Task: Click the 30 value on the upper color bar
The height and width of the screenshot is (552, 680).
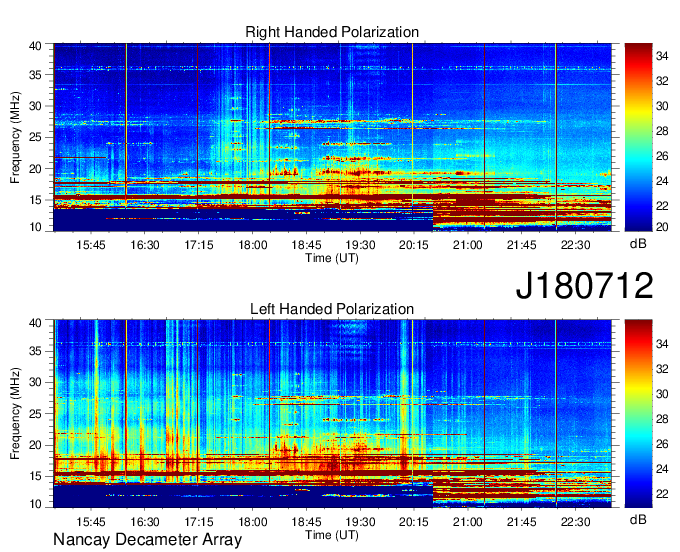Action: (x=662, y=106)
